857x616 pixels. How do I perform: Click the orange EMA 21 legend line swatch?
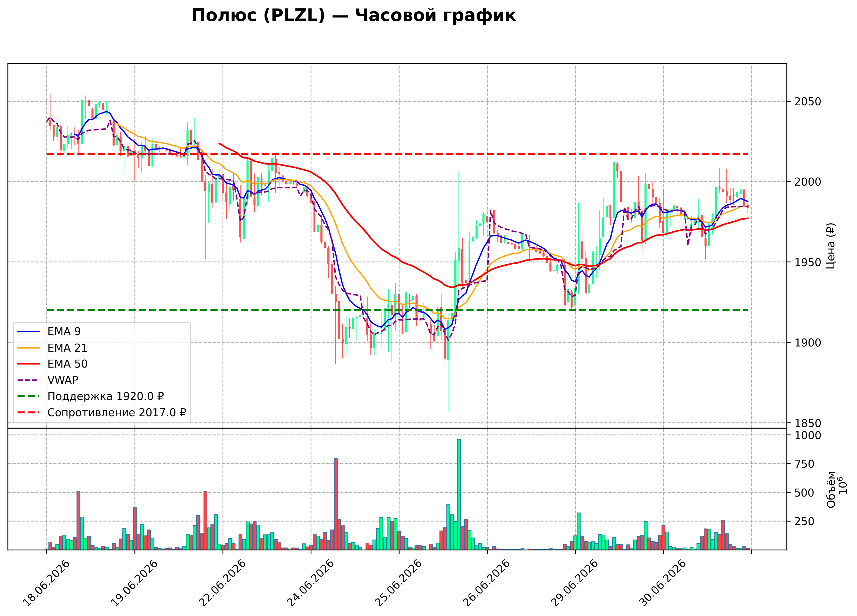28,348
